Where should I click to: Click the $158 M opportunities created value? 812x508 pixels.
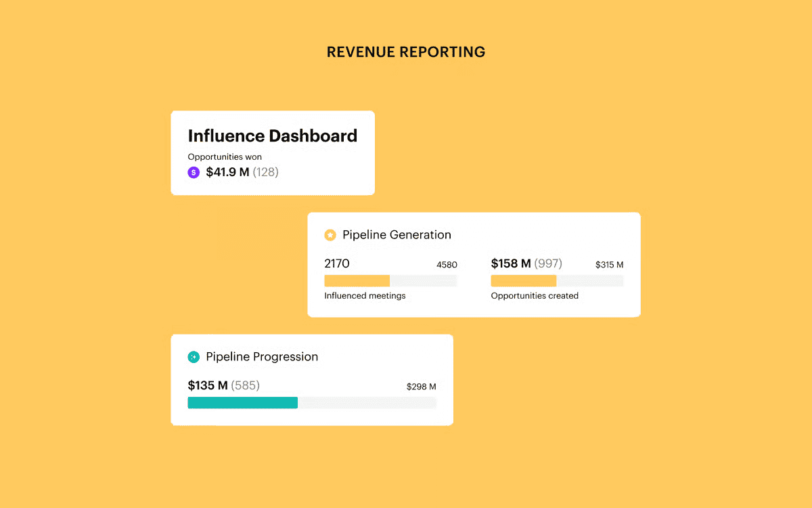point(511,263)
